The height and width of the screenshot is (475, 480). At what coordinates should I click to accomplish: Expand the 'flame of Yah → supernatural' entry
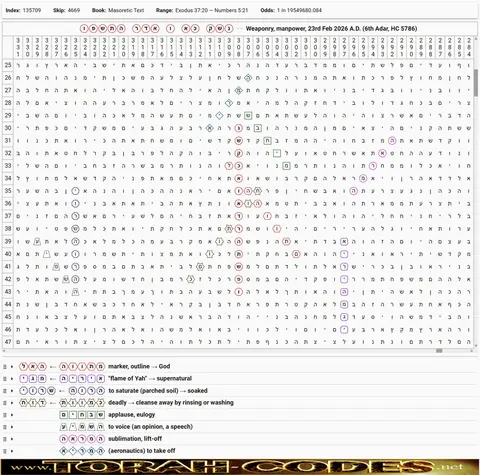(12, 379)
